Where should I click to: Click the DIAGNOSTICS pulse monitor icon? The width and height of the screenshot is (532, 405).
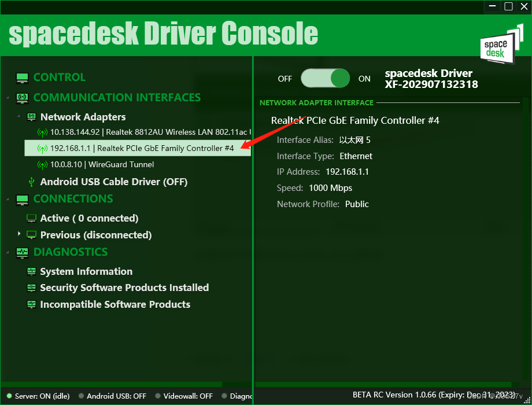(x=23, y=253)
